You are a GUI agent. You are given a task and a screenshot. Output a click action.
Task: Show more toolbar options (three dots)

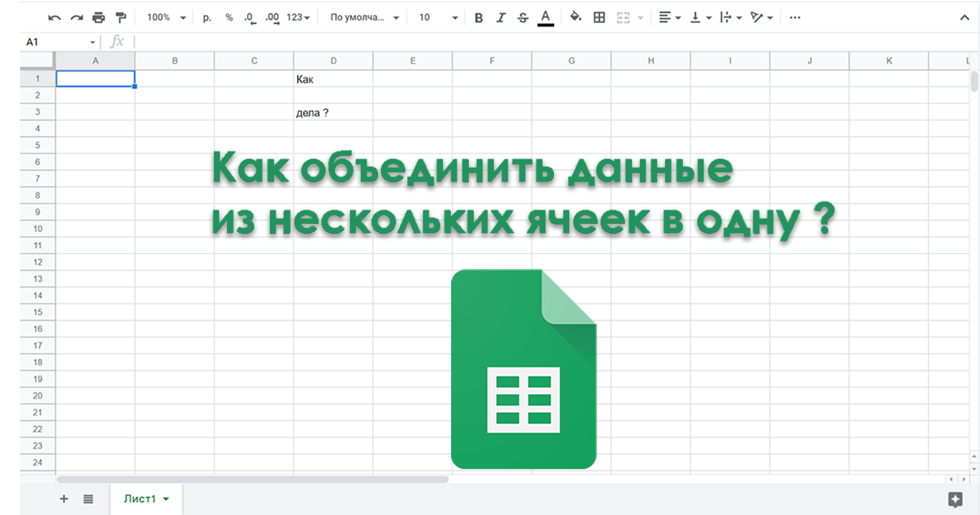click(795, 17)
